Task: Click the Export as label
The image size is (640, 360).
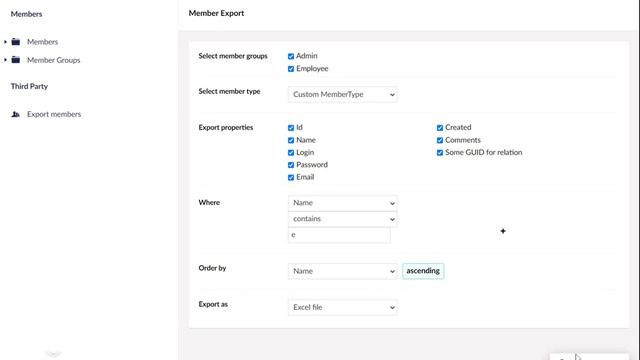Action: pyautogui.click(x=213, y=304)
